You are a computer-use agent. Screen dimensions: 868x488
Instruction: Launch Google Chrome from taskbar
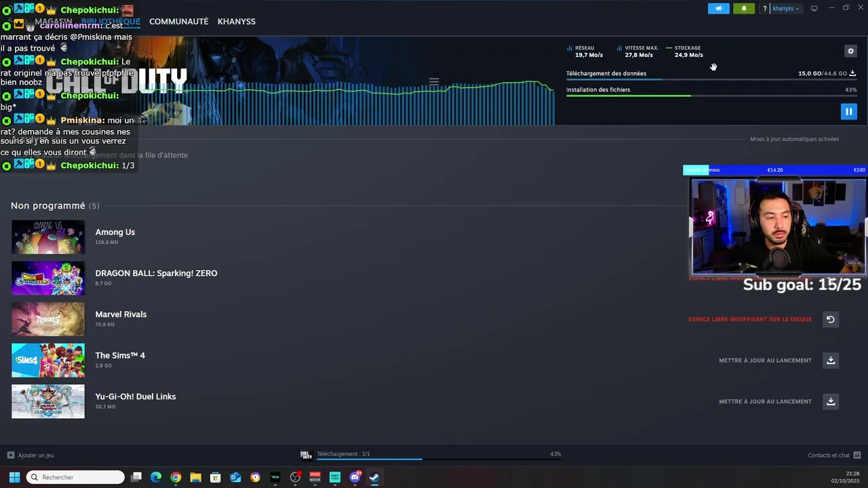click(x=176, y=477)
